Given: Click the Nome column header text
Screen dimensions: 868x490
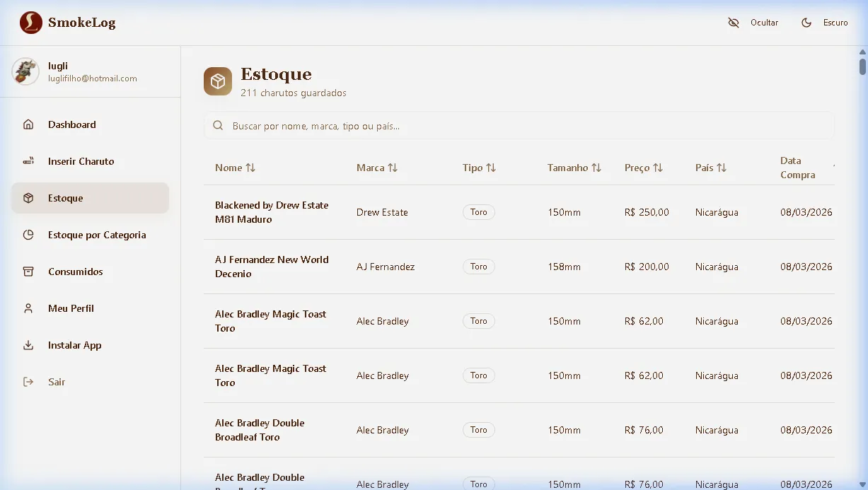Looking at the screenshot, I should pyautogui.click(x=228, y=168).
